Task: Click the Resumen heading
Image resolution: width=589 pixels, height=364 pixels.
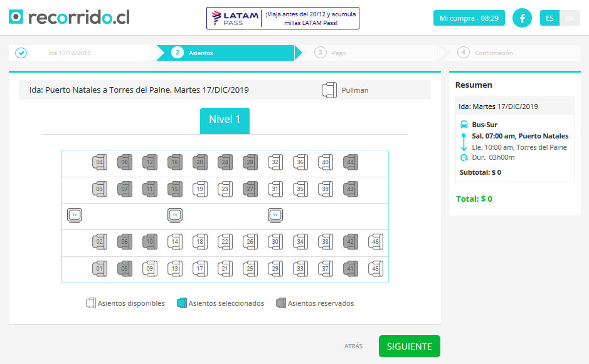Action: (x=474, y=85)
